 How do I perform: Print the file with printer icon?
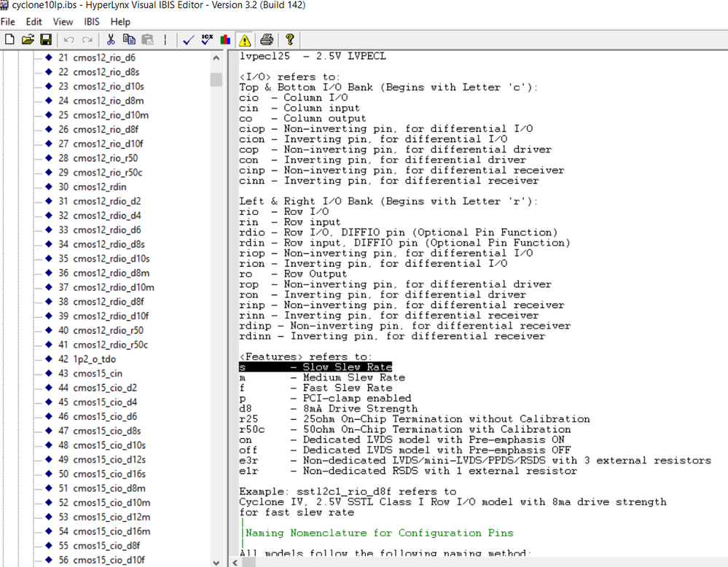coord(267,39)
